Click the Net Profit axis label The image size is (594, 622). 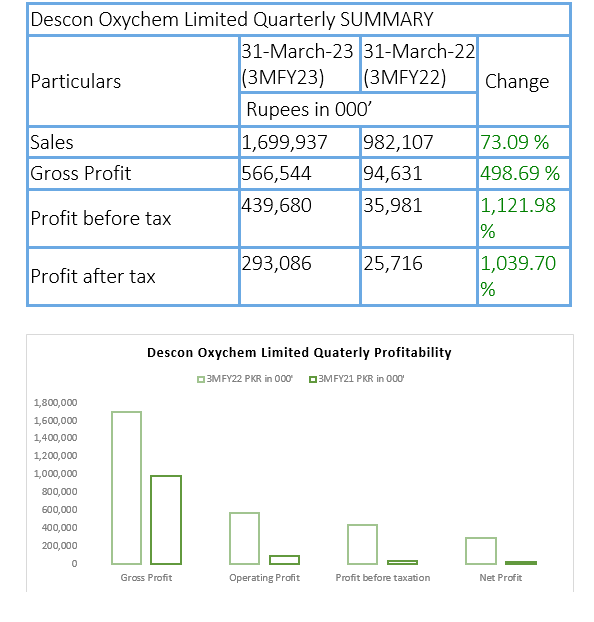(x=500, y=578)
